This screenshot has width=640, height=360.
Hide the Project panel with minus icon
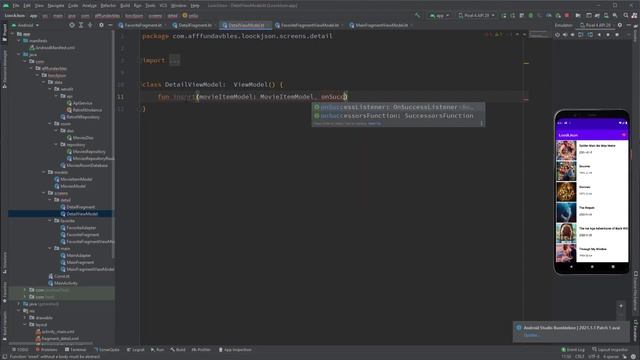click(x=110, y=25)
